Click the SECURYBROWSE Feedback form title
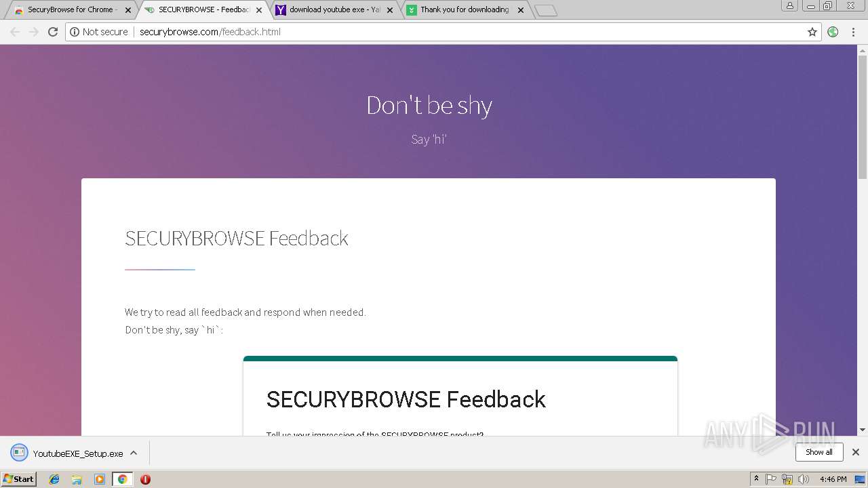Screen dimensions: 868x488 coord(406,399)
